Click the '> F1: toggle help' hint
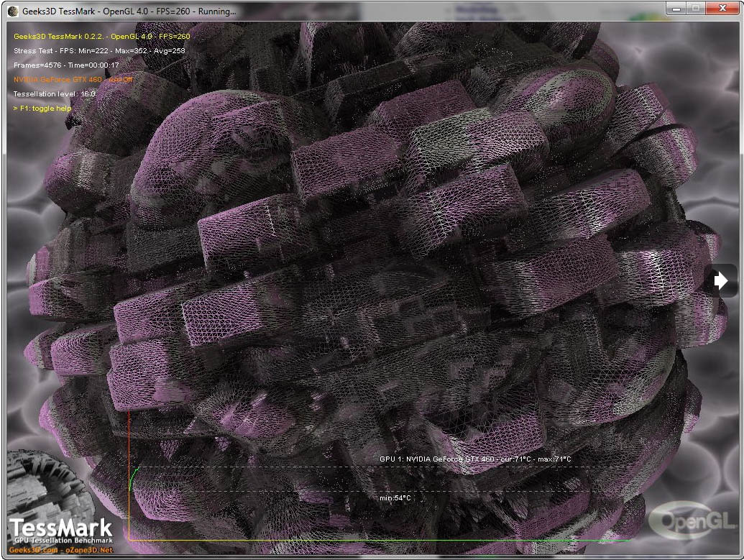The height and width of the screenshot is (560, 744). tap(42, 109)
